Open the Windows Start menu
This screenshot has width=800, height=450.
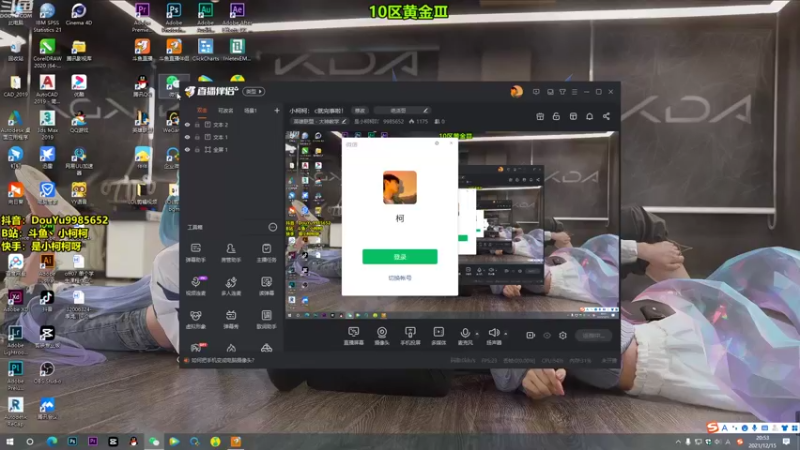9,442
